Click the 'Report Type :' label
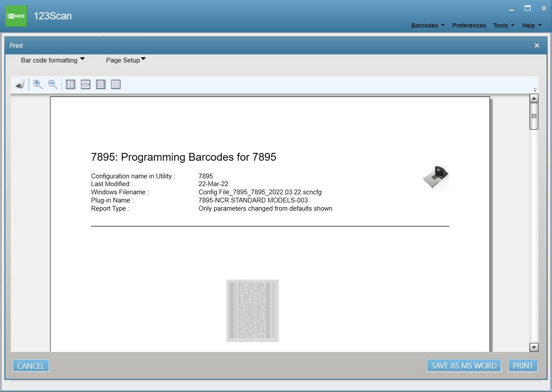This screenshot has width=552, height=392. pos(110,208)
